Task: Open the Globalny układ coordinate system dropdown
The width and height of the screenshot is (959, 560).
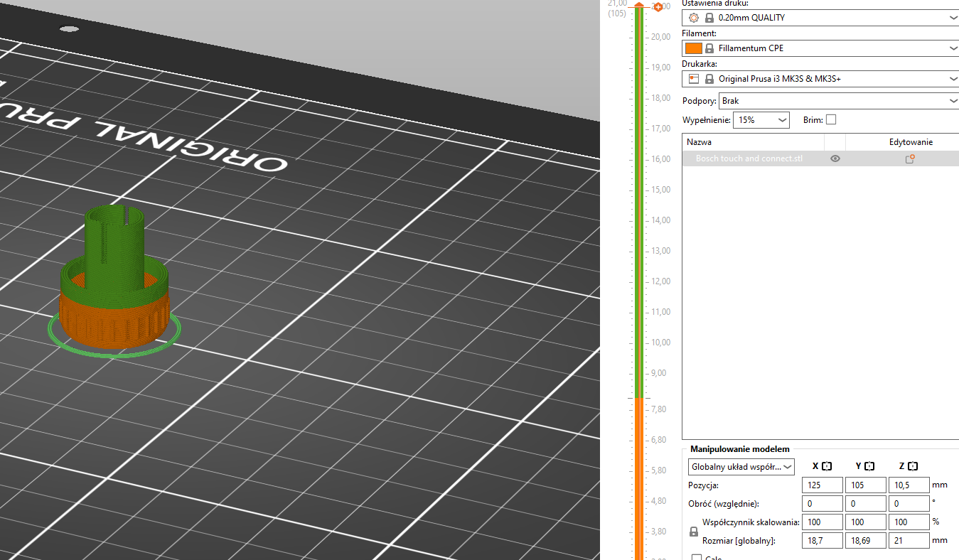Action: tap(741, 467)
